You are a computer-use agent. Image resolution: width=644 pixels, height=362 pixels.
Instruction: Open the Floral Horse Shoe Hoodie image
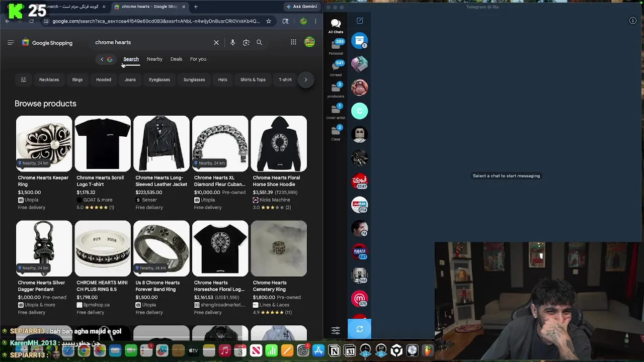point(279,144)
